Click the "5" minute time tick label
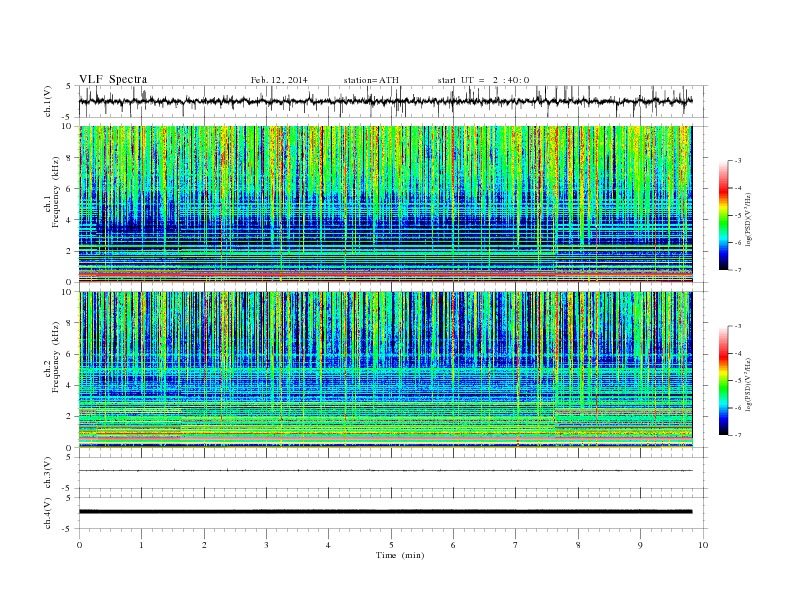 click(391, 545)
